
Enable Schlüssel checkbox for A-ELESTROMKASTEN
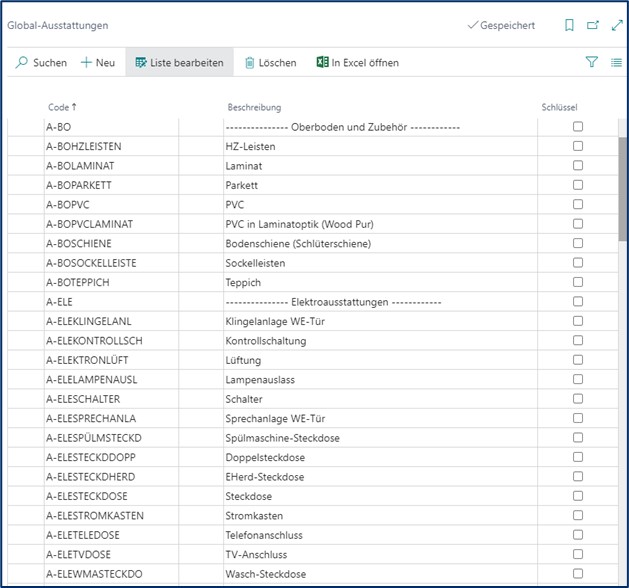(577, 516)
